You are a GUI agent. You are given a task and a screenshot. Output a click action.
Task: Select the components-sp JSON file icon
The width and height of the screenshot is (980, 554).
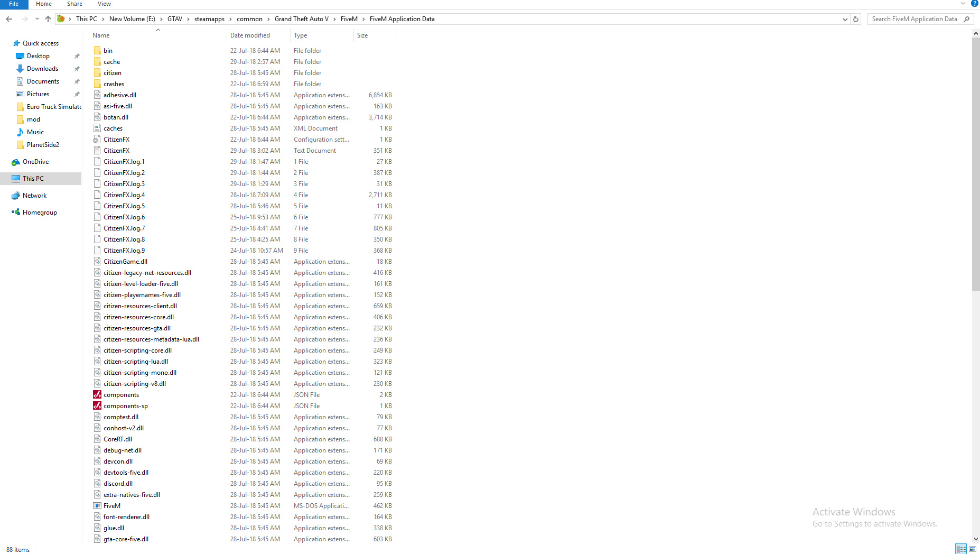[x=97, y=406]
